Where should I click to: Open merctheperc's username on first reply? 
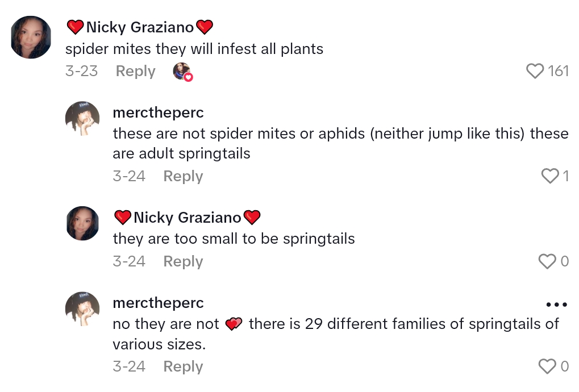(158, 112)
